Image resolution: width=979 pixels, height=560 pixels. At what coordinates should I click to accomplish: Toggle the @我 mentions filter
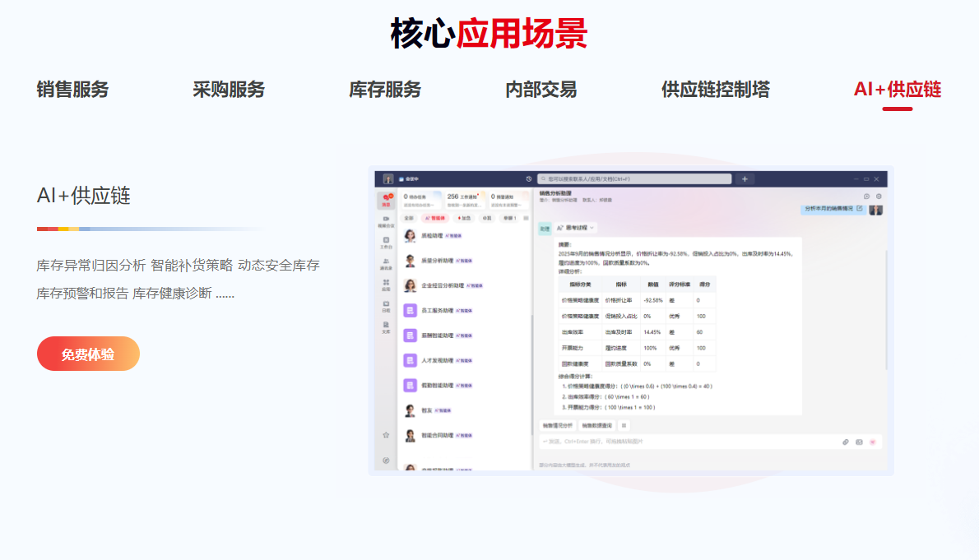pyautogui.click(x=487, y=218)
